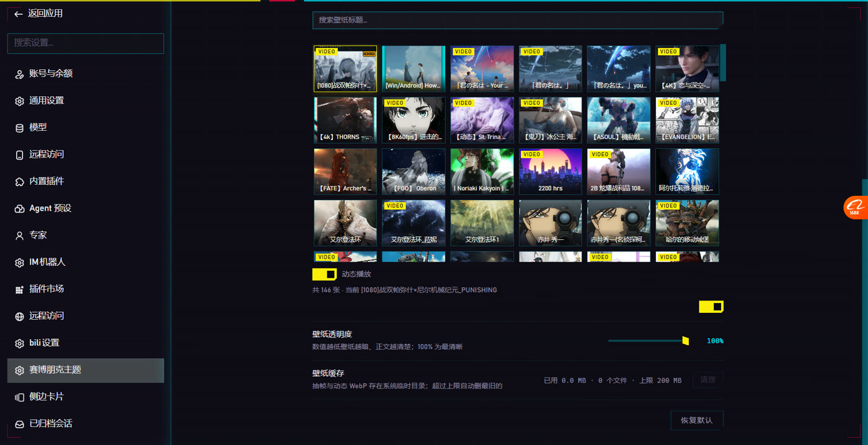Select the [1080]战双帕弥什 wallpaper thumbnail
The width and height of the screenshot is (868, 445).
point(345,69)
